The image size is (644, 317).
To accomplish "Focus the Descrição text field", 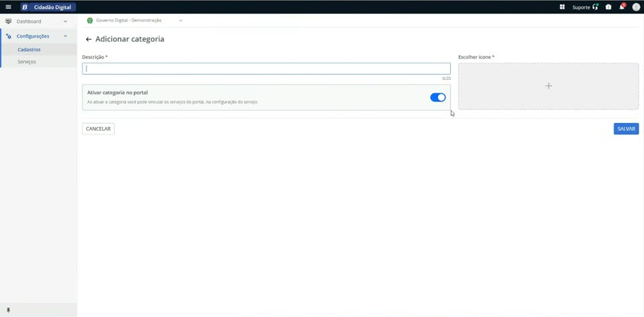I will click(x=266, y=69).
